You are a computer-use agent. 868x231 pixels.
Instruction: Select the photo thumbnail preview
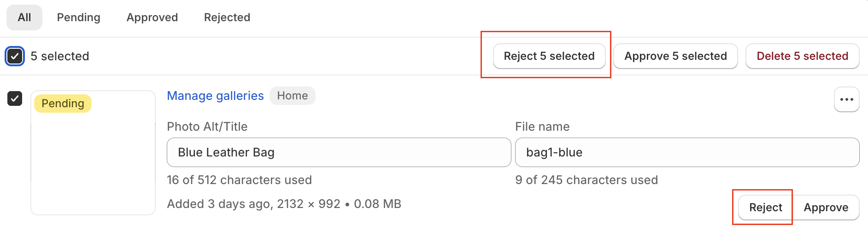93,161
